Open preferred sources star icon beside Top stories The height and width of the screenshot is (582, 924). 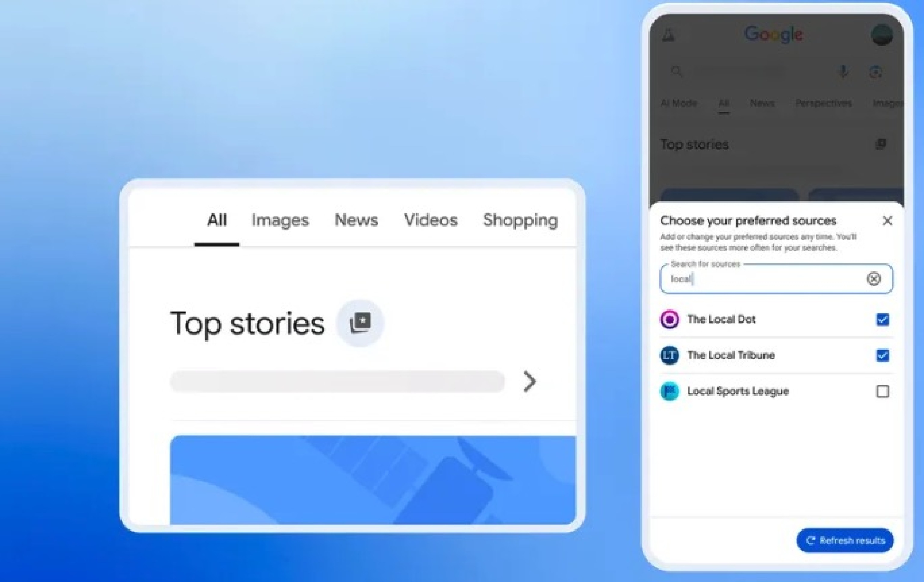point(360,323)
